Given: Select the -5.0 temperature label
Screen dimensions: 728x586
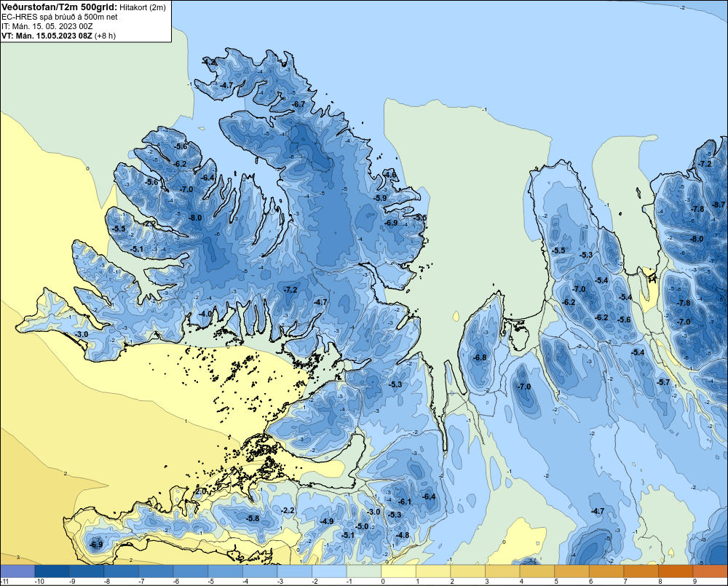Looking at the screenshot, I should point(362,526).
